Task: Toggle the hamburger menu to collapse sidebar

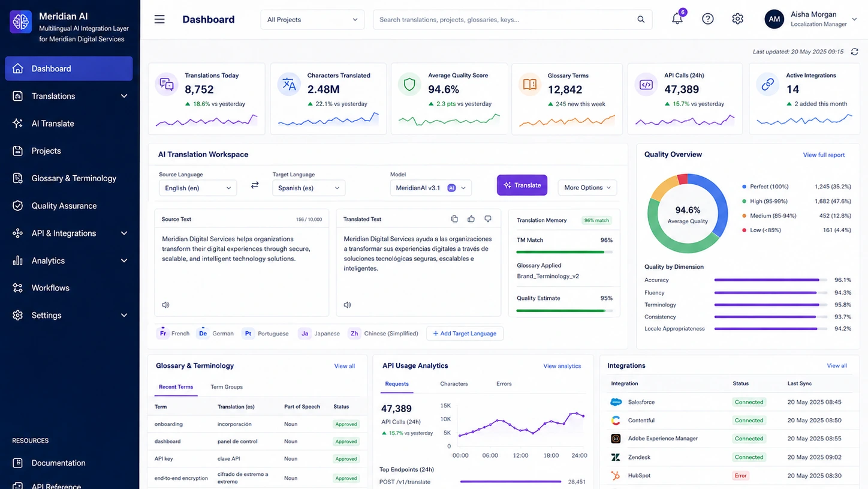Action: (x=159, y=19)
